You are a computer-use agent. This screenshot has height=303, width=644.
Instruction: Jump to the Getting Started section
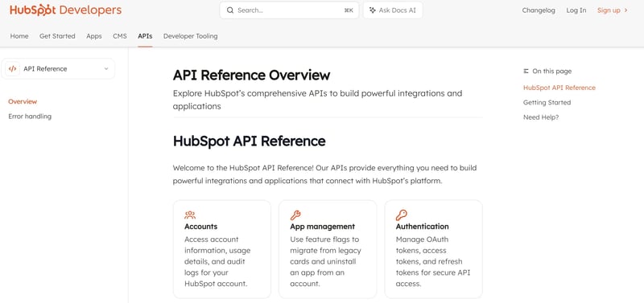pos(547,103)
